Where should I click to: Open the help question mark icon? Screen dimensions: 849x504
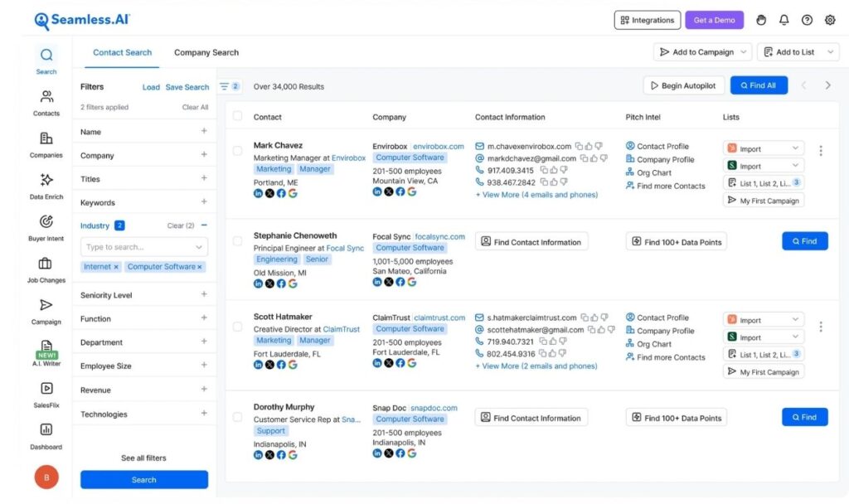(x=807, y=20)
